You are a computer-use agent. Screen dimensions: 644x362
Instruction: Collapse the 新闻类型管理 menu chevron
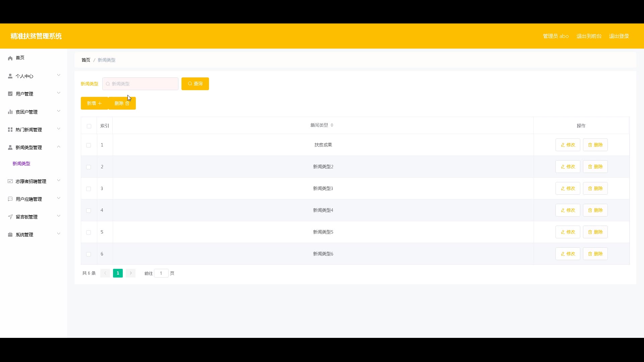tap(59, 147)
